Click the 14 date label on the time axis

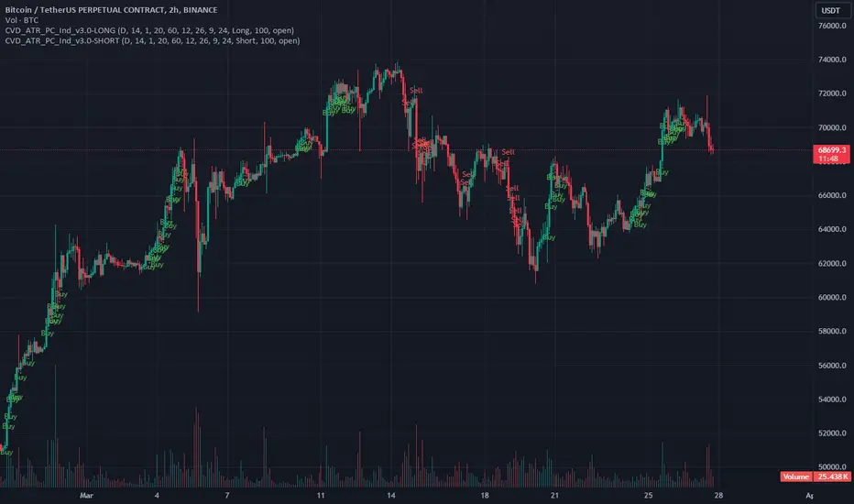tap(391, 495)
